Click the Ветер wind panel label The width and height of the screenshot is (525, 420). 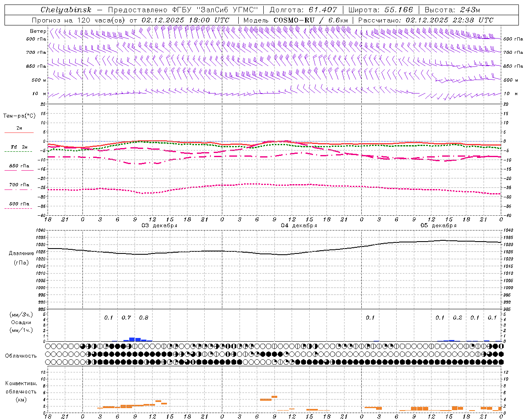[x=38, y=31]
